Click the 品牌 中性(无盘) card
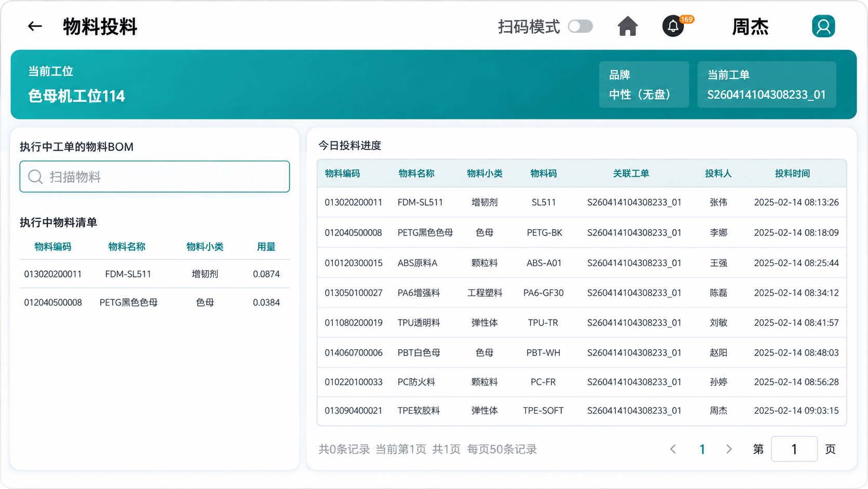Image resolution: width=868 pixels, height=489 pixels. point(644,85)
